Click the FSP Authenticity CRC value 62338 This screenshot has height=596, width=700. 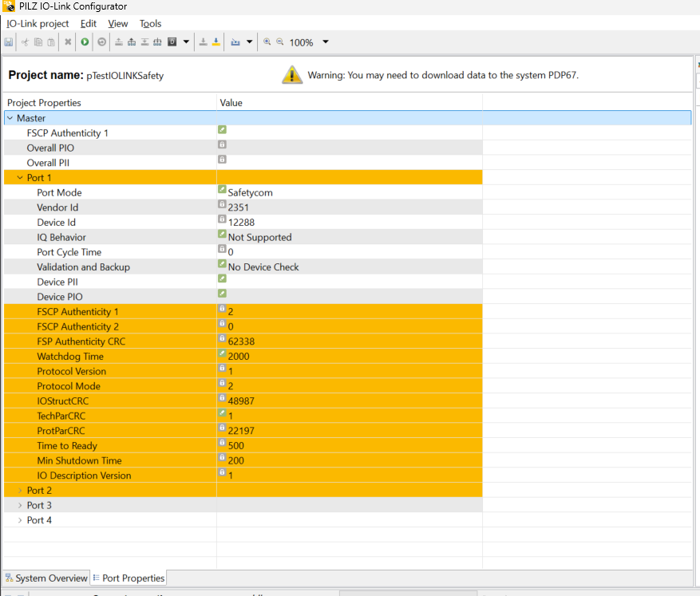click(x=241, y=341)
